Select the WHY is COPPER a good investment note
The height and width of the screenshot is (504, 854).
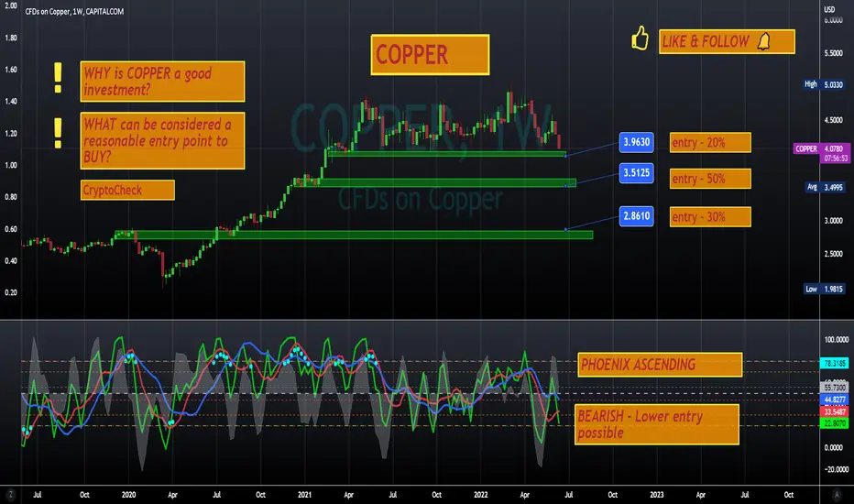point(162,82)
